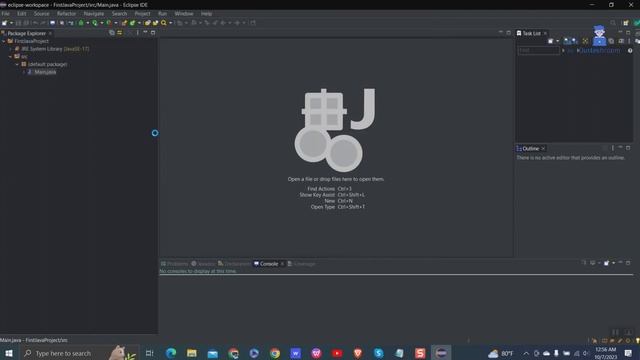Select Main.java in Package Explorer
The width and height of the screenshot is (640, 360).
coord(45,72)
